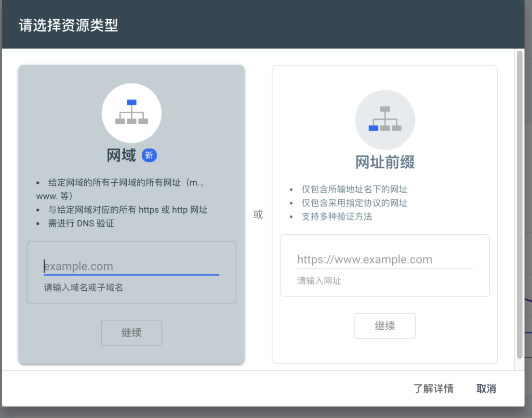Click the 请输入网址 hint text
This screenshot has height=418, width=532.
pos(320,281)
